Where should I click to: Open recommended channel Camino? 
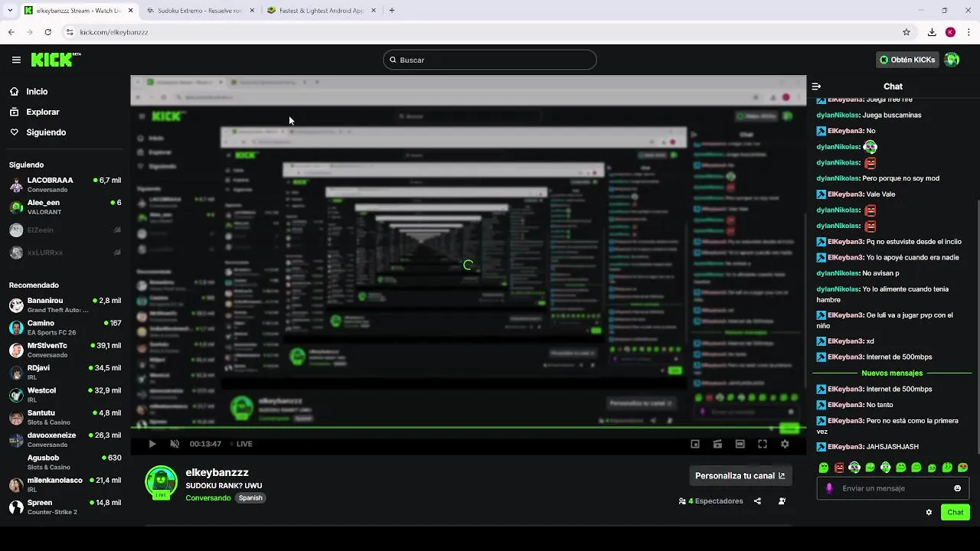pyautogui.click(x=65, y=328)
